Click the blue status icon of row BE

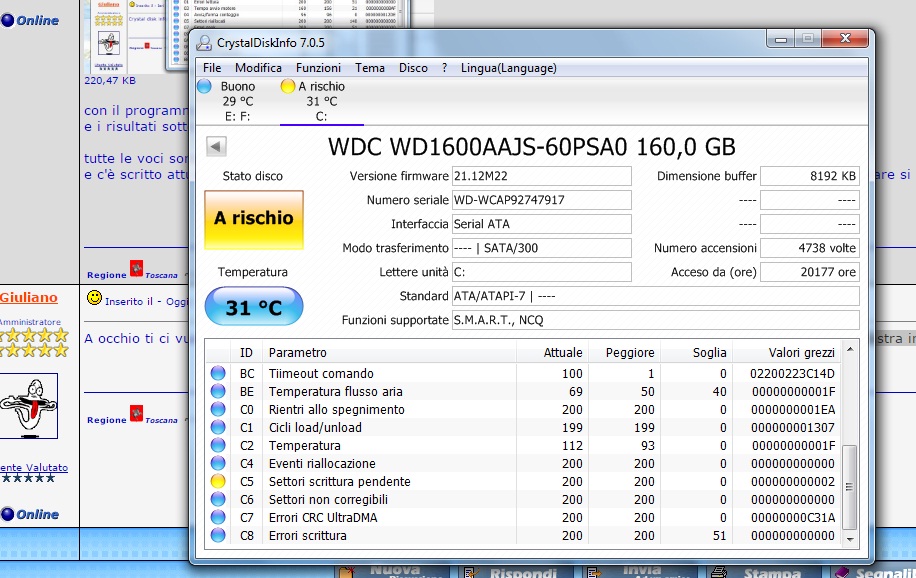point(218,391)
